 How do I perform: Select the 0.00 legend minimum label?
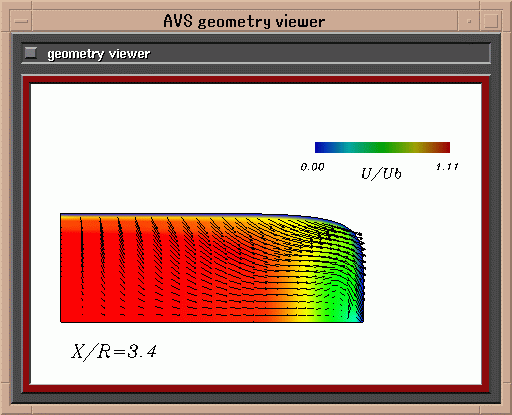312,167
